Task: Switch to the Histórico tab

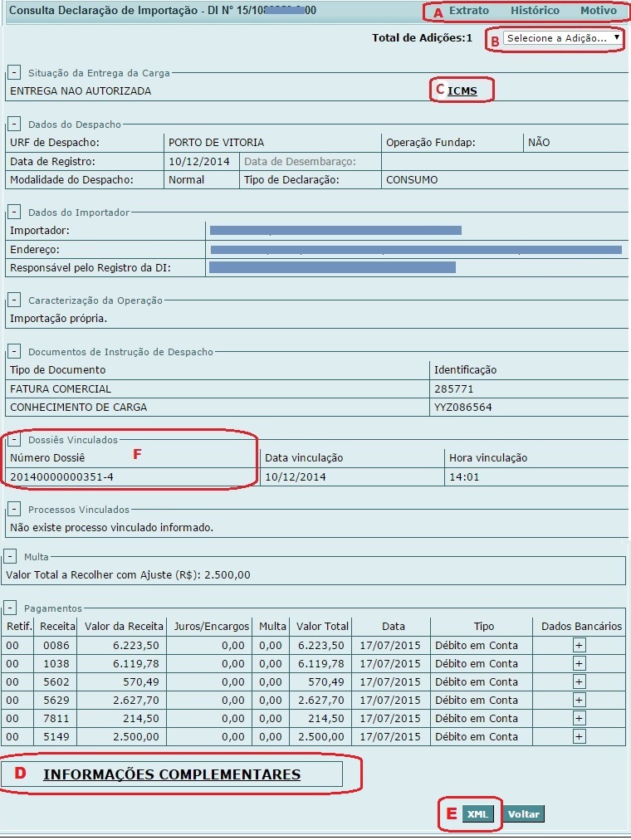Action: pyautogui.click(x=535, y=12)
